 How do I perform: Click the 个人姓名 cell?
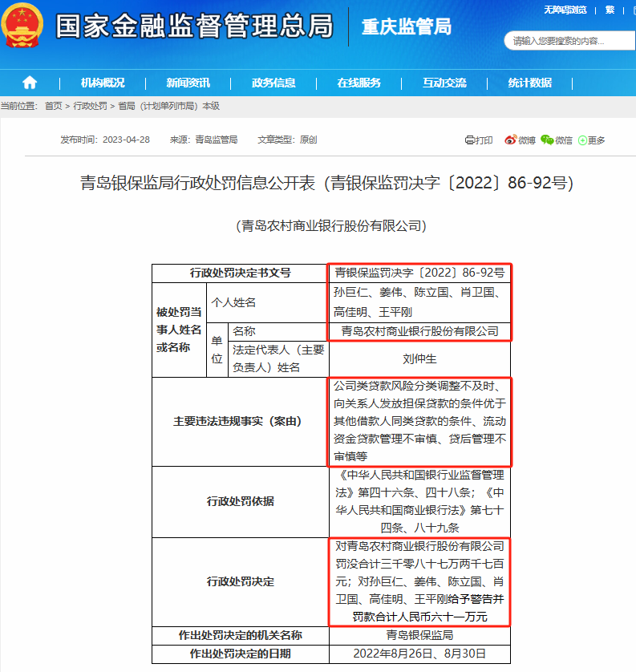[x=267, y=302]
